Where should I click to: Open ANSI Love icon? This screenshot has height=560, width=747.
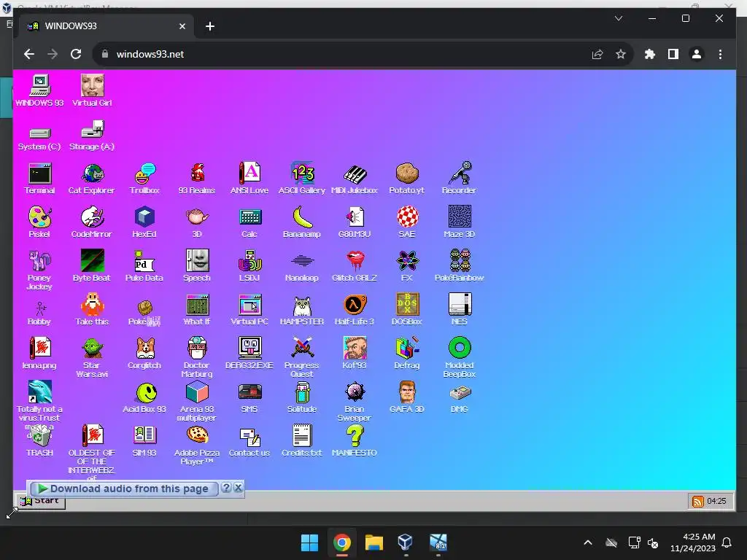(x=249, y=179)
